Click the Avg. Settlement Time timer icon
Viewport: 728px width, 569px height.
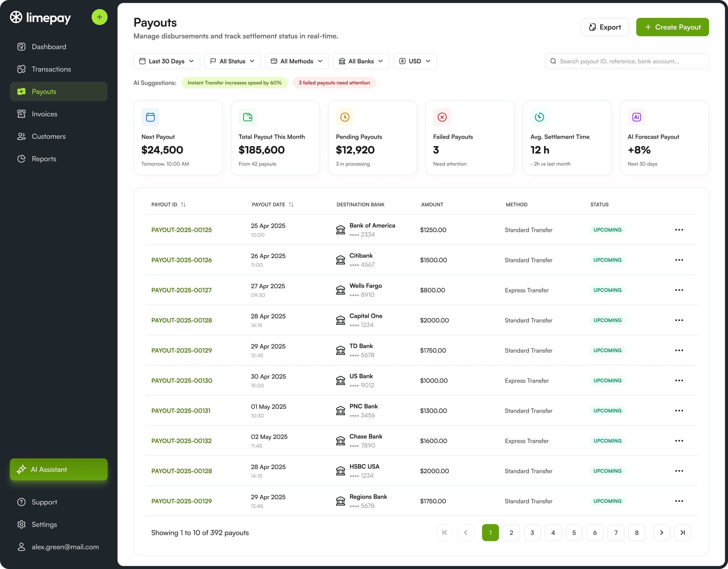539,117
